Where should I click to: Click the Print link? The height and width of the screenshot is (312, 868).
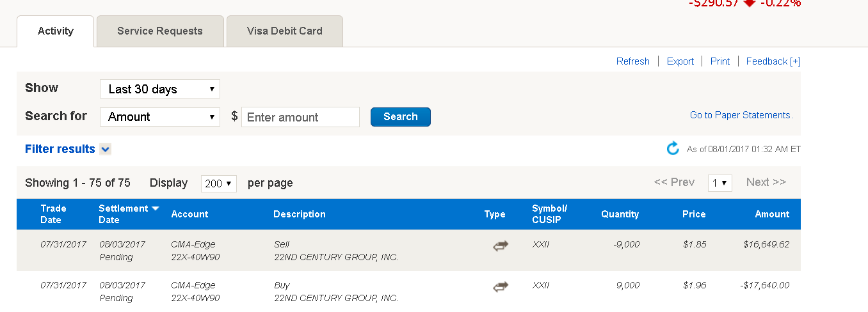pyautogui.click(x=719, y=61)
